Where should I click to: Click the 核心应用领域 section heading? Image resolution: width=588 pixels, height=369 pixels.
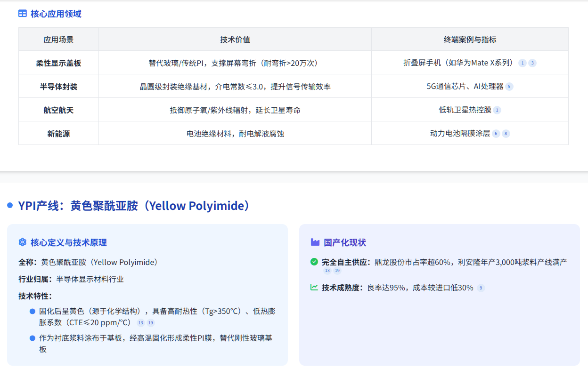pos(56,14)
